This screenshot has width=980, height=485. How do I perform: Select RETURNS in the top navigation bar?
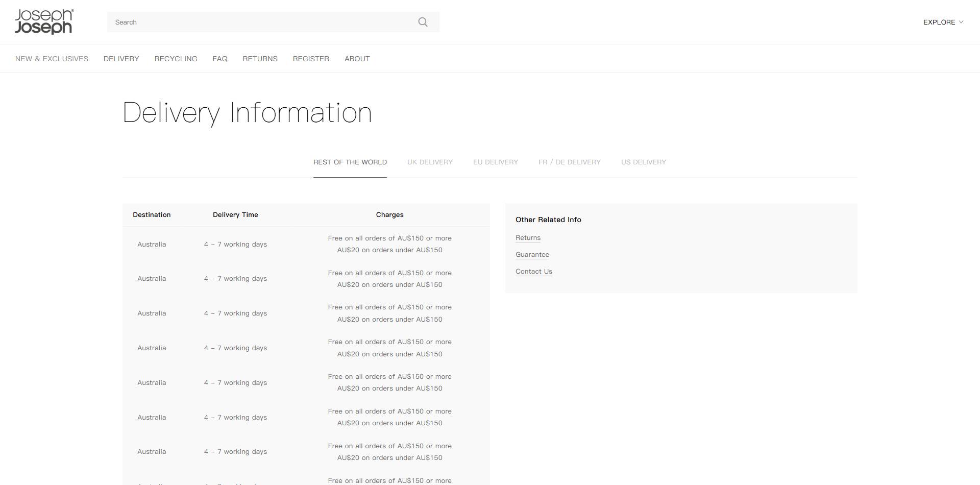tap(260, 59)
